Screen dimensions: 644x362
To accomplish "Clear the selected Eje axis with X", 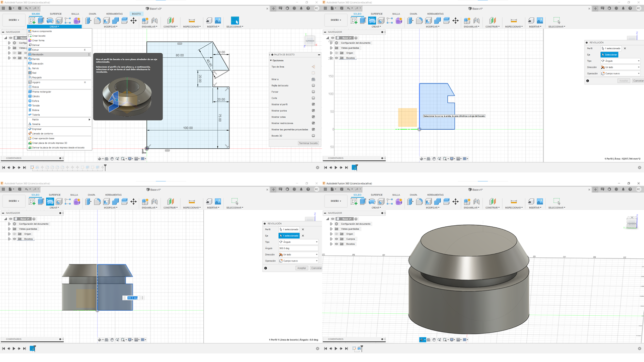I will (303, 236).
